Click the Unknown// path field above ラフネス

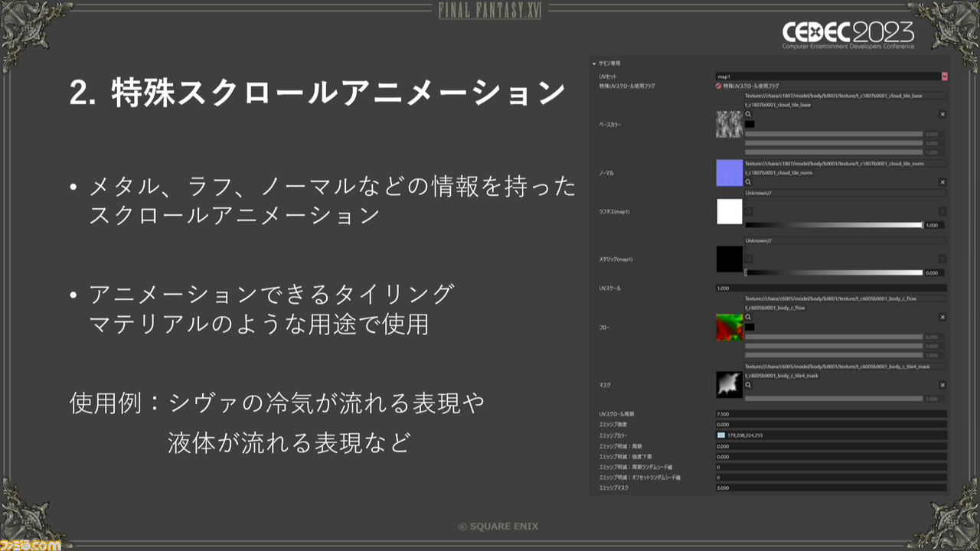(x=845, y=192)
